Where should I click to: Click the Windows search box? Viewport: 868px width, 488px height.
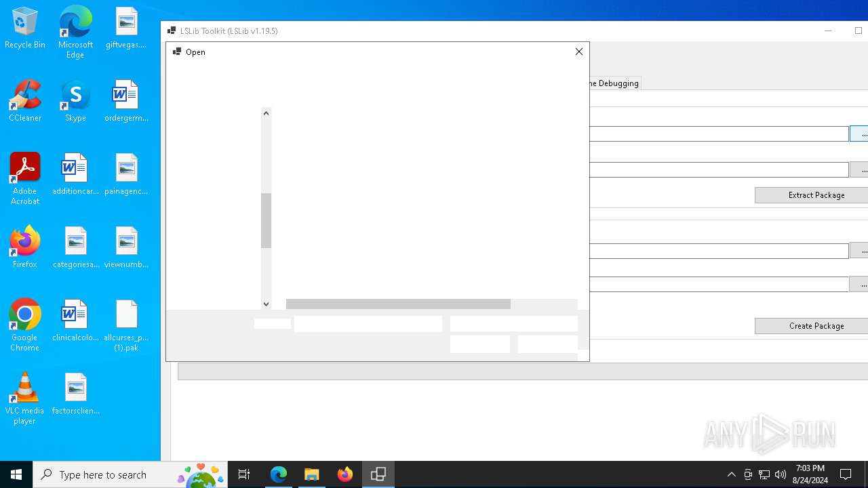(x=130, y=474)
